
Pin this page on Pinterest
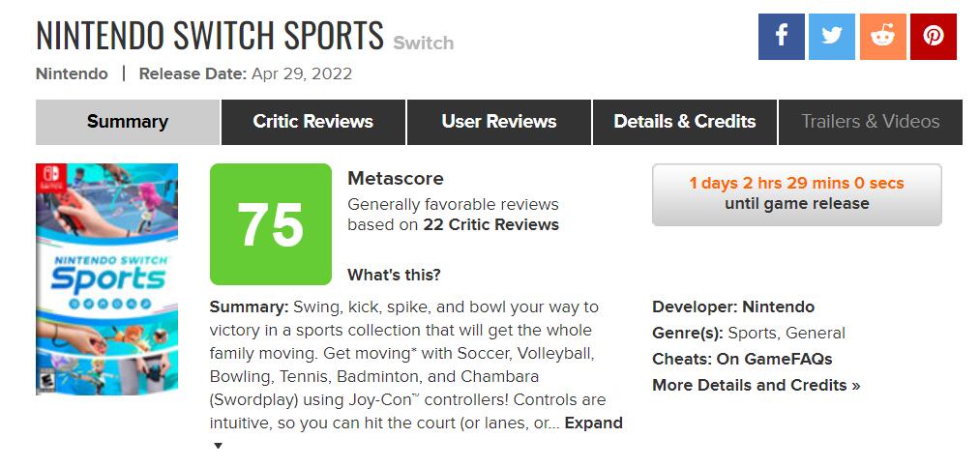[x=934, y=37]
